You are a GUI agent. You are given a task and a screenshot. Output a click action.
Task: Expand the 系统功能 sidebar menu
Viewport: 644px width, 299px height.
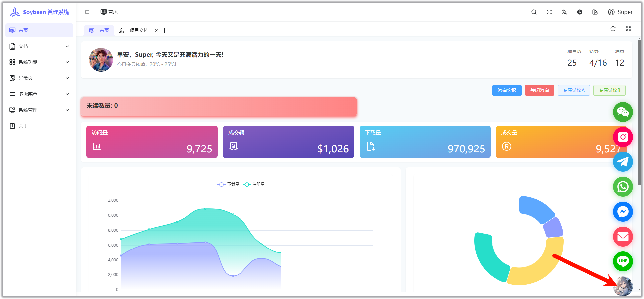coord(39,62)
